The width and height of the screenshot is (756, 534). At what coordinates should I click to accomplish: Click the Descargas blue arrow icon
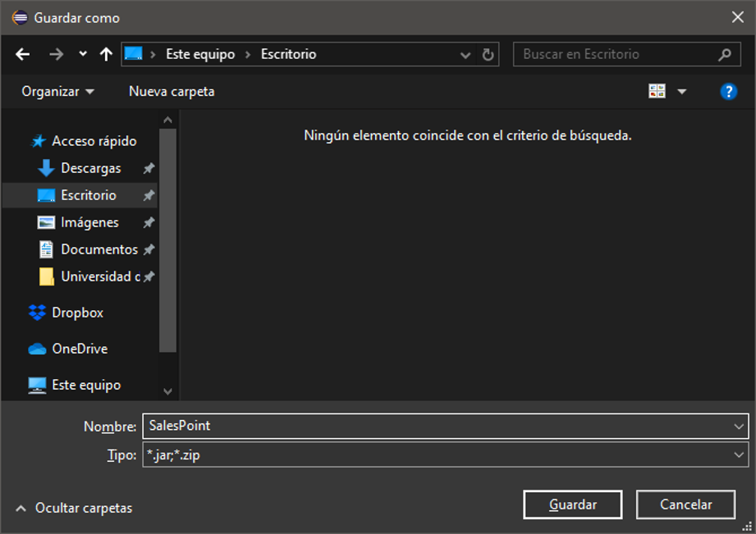coord(46,168)
